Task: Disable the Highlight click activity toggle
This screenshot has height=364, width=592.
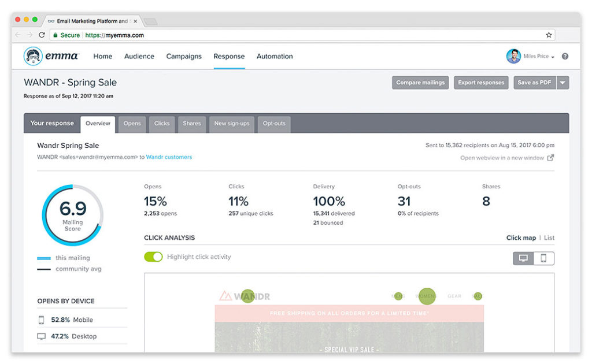Action: (153, 256)
